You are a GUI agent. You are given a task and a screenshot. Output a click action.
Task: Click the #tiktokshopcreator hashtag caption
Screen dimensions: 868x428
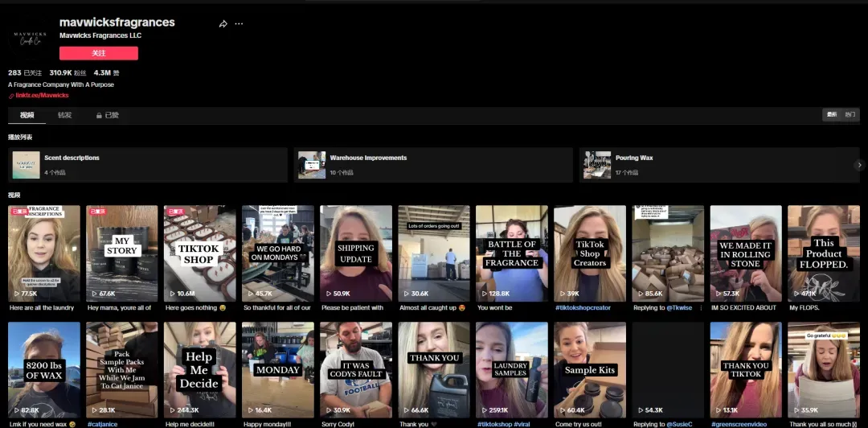583,307
